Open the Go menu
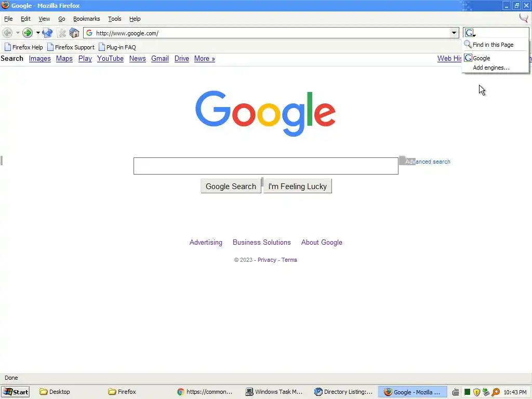Viewport: 532px width, 399px height. [61, 19]
